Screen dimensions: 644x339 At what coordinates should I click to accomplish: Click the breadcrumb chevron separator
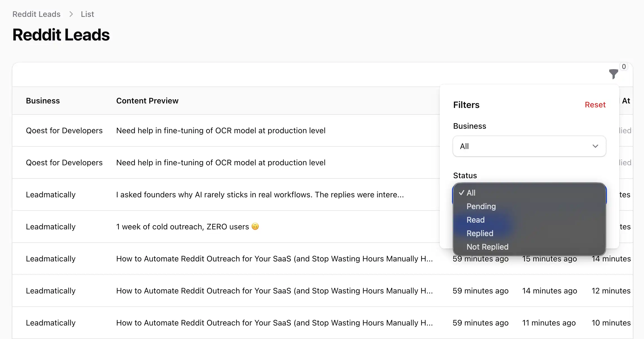[x=71, y=14]
